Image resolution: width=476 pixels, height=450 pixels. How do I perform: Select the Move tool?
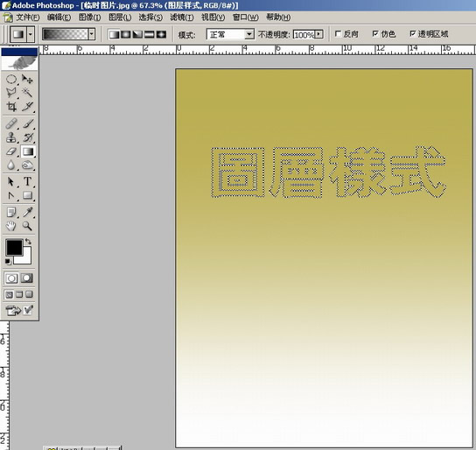pyautogui.click(x=28, y=80)
